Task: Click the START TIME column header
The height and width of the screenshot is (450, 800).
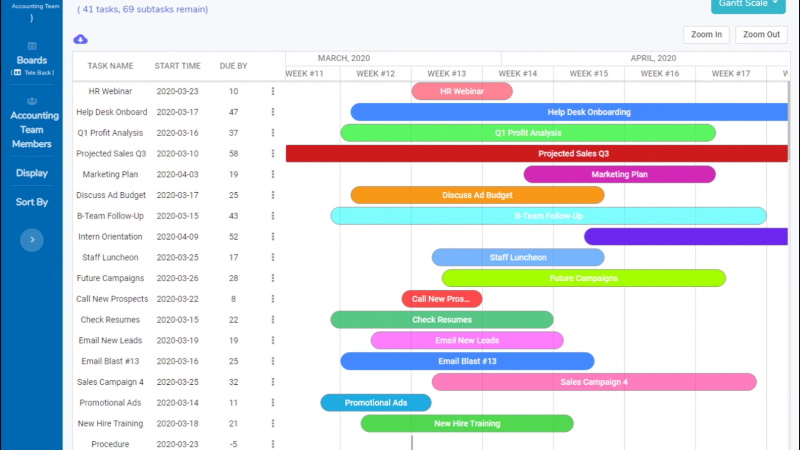Action: [178, 66]
